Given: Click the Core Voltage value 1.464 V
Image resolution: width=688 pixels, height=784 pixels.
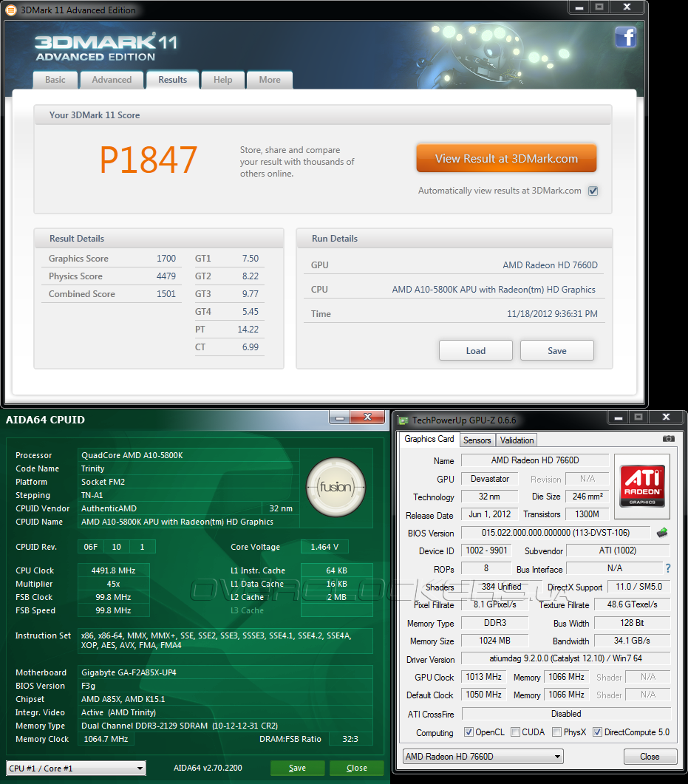Looking at the screenshot, I should click(x=324, y=547).
